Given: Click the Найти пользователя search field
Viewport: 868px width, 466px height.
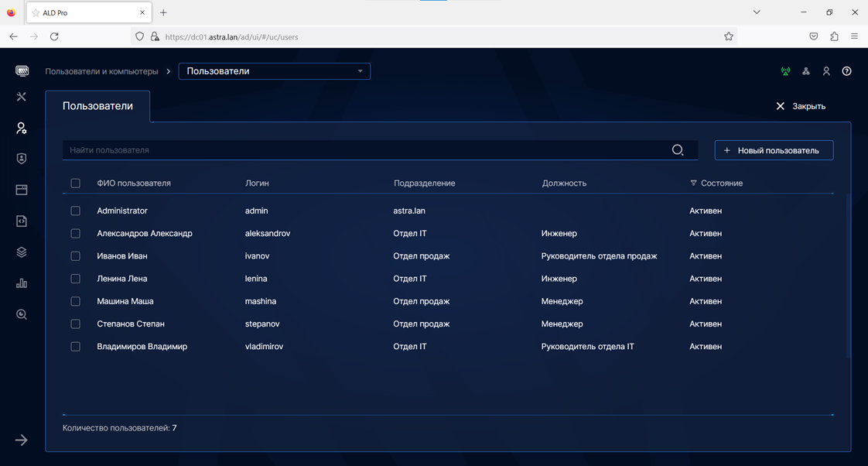Looking at the screenshot, I should pyautogui.click(x=364, y=150).
